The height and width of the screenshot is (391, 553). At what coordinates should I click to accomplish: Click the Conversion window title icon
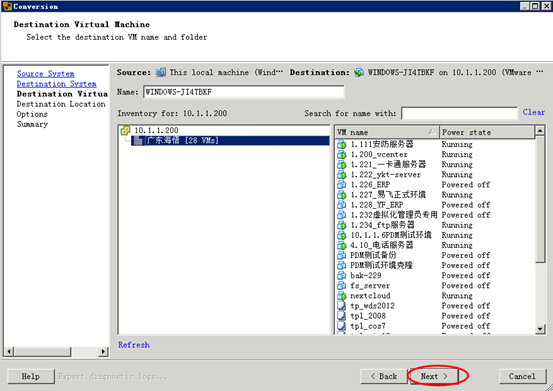pos(7,6)
